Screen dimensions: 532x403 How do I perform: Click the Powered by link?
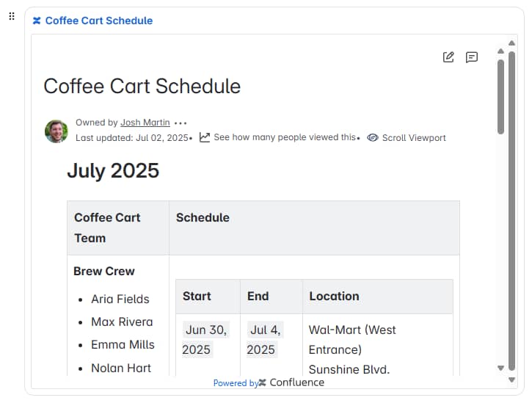coord(235,383)
